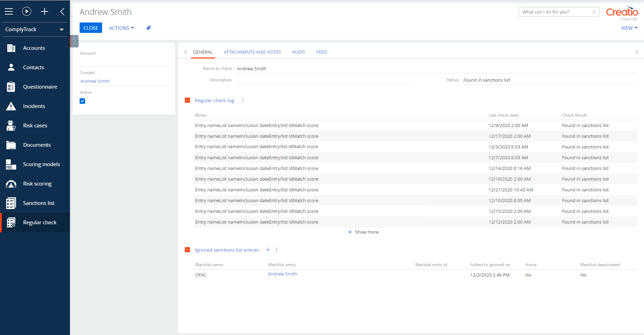
Task: Collapse the Regular check log section
Action: coord(187,100)
